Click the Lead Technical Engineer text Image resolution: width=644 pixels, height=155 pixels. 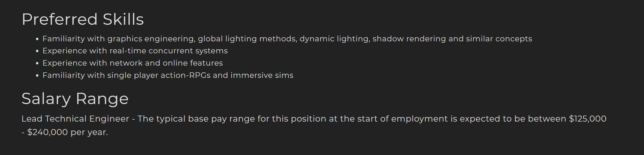[x=75, y=119]
